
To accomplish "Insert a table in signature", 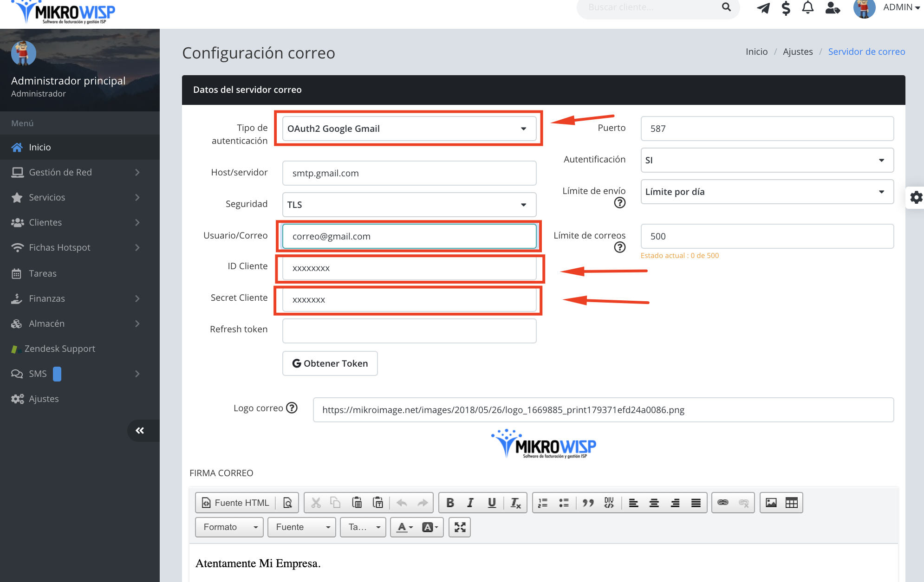I will point(792,503).
